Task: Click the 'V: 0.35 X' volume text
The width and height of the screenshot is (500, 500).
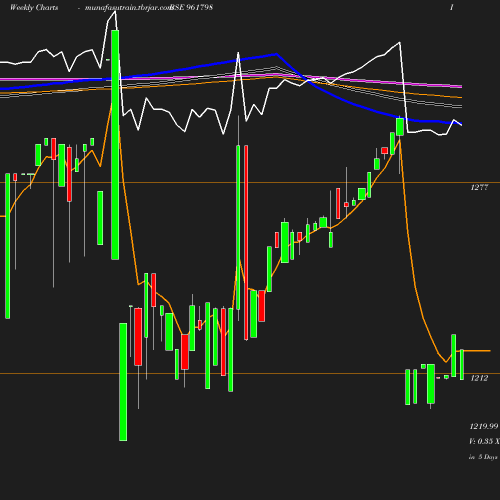Action: coord(484,441)
